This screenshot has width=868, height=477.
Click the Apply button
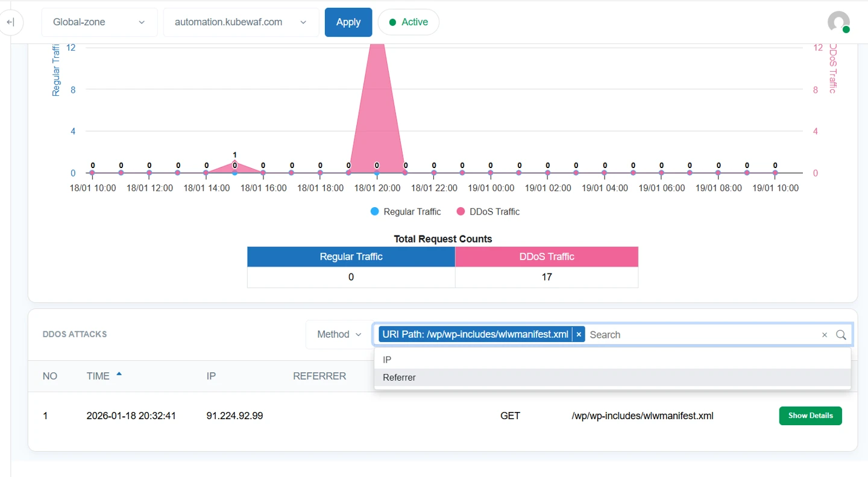tap(348, 22)
